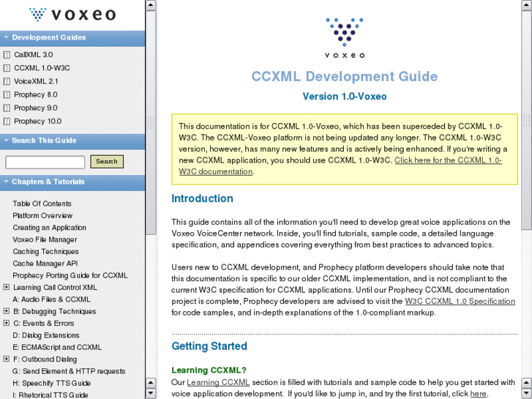
Task: Open Table Of Contents chapter
Action: click(x=42, y=204)
